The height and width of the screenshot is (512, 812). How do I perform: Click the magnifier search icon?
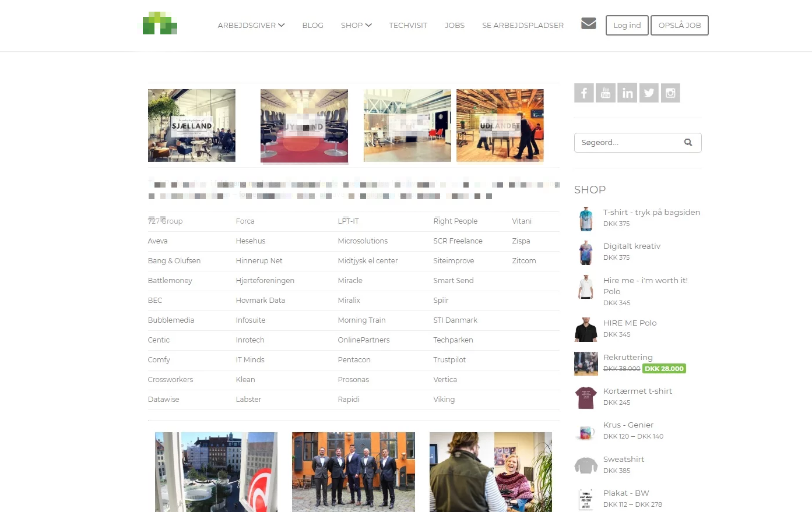click(x=688, y=143)
